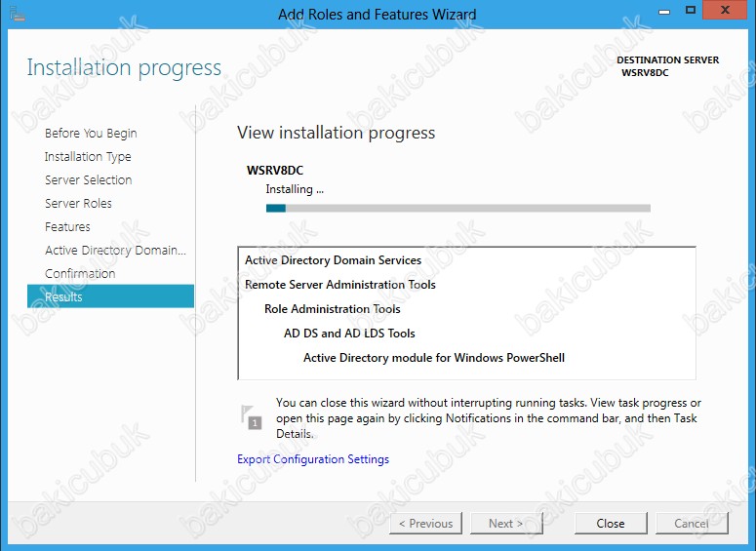Switch to Server Roles step
The height and width of the screenshot is (551, 756).
78,204
